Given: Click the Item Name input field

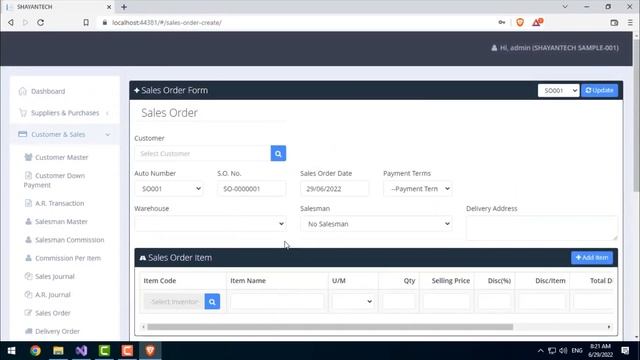Looking at the screenshot, I should (277, 302).
